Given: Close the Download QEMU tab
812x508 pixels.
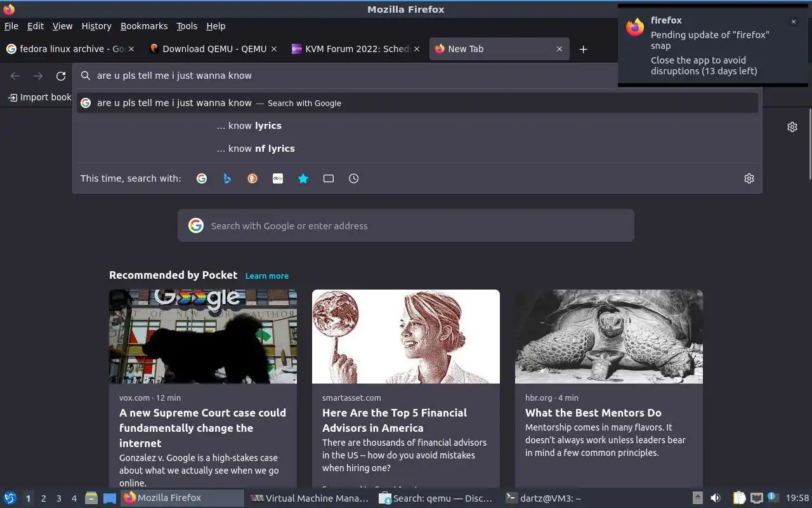Looking at the screenshot, I should [x=274, y=49].
